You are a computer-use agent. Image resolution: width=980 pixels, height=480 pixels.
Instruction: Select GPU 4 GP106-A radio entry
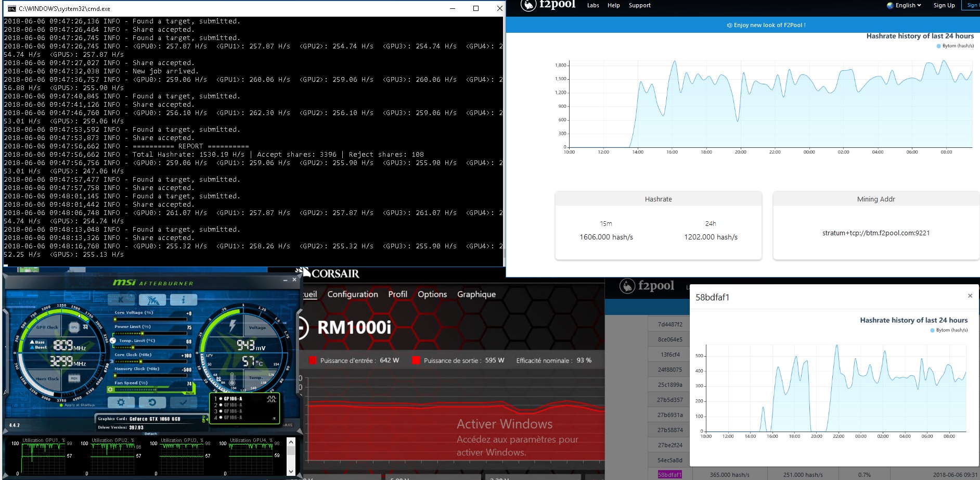pyautogui.click(x=229, y=418)
